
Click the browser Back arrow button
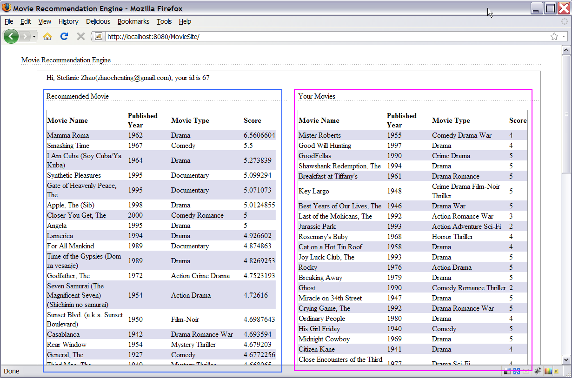tap(11, 36)
